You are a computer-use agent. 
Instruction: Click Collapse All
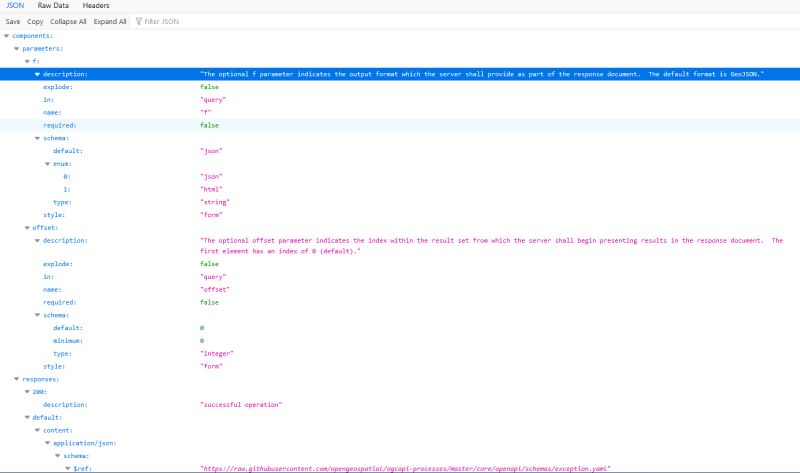point(68,21)
